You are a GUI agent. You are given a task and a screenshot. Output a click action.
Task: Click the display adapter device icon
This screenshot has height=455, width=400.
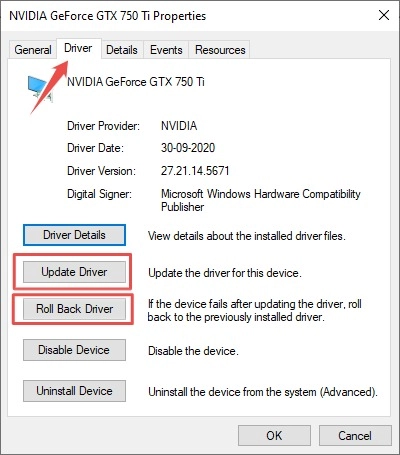point(40,88)
